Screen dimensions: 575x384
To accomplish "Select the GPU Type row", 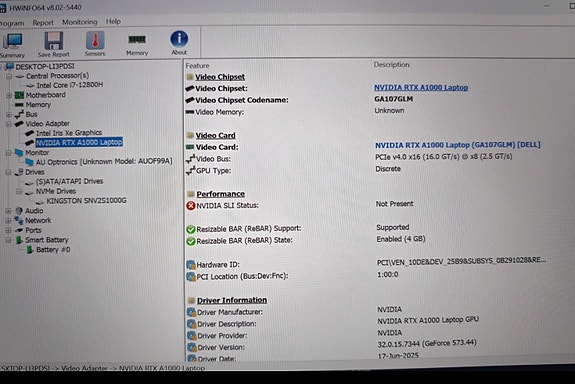I will (213, 171).
